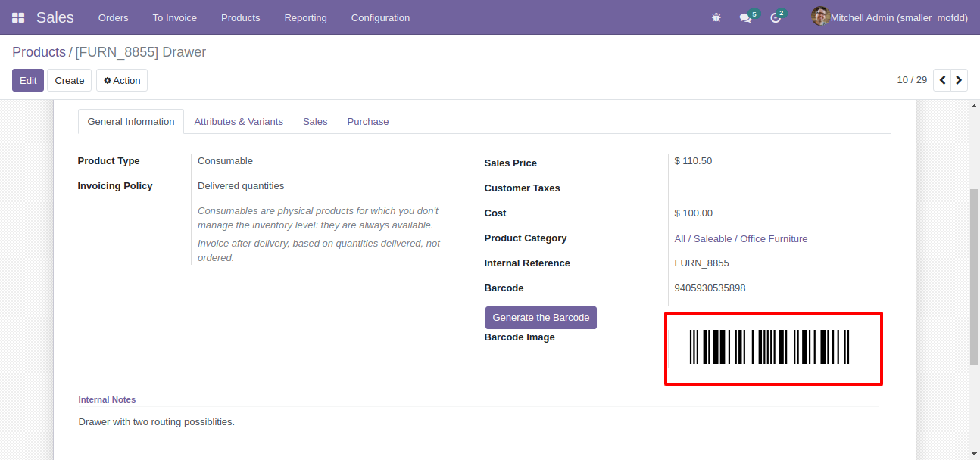The image size is (980, 460).
Task: Click the barcode number 9405930535898
Action: [x=710, y=288]
